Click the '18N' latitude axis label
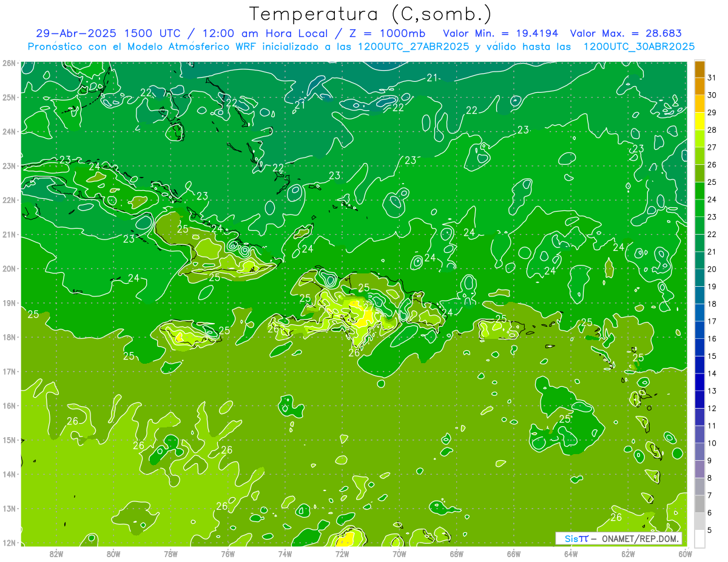The width and height of the screenshot is (728, 562). pyautogui.click(x=9, y=337)
